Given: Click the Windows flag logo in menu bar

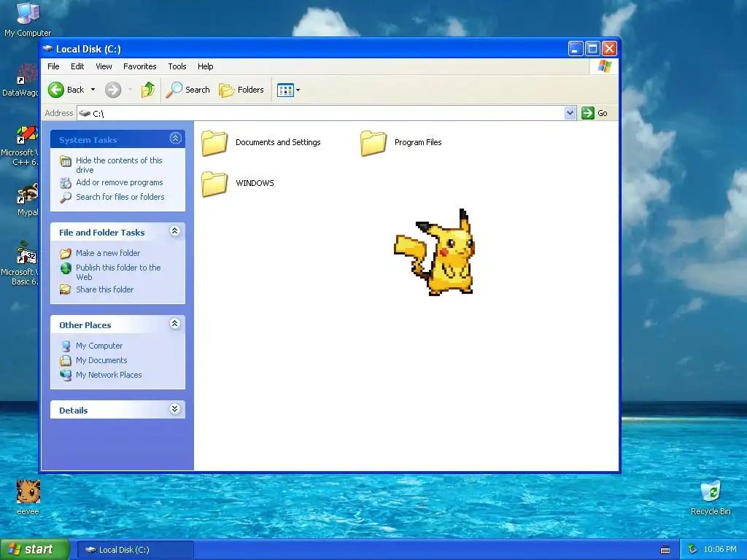Looking at the screenshot, I should 605,66.
